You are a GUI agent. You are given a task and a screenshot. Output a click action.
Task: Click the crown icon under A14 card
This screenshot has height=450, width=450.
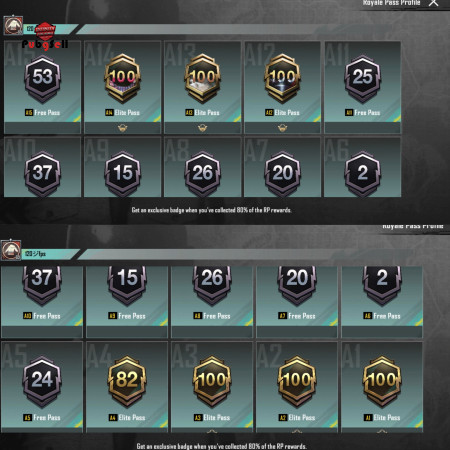pos(122,128)
